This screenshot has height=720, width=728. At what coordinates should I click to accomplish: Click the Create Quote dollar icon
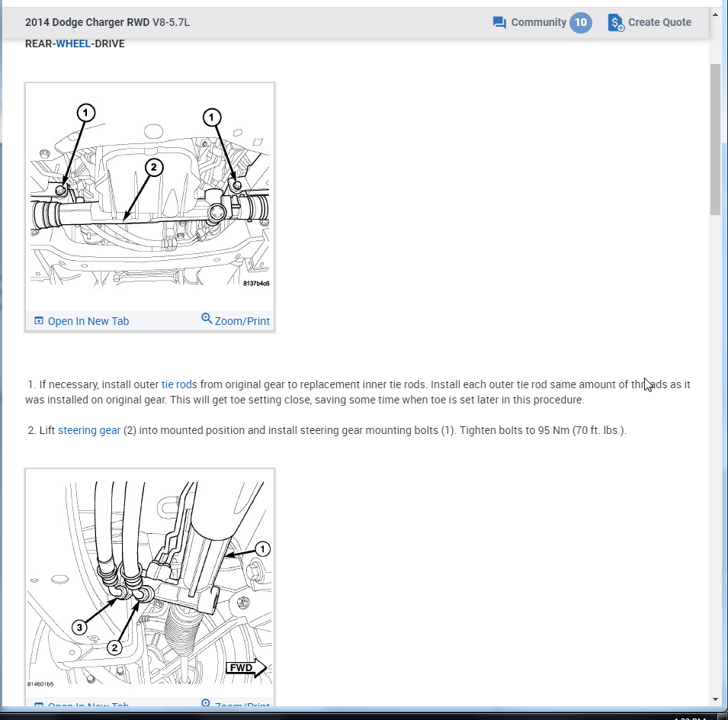[x=616, y=22]
